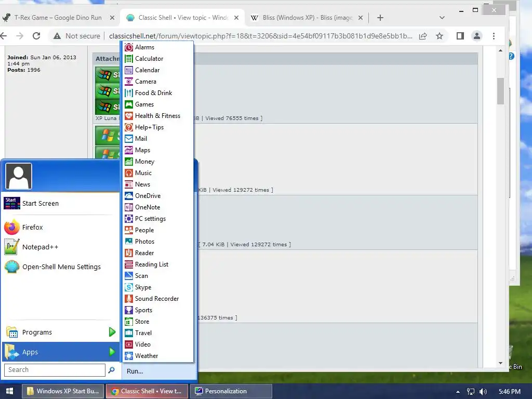Viewport: 532px width, 399px height.
Task: Launch the Camera app icon
Action: pyautogui.click(x=129, y=82)
